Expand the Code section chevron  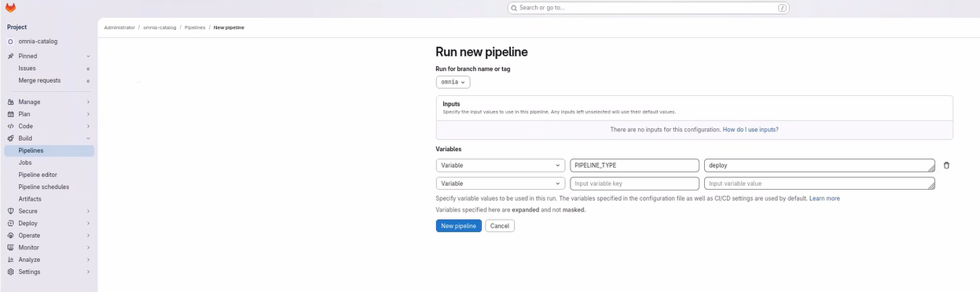pos(88,126)
